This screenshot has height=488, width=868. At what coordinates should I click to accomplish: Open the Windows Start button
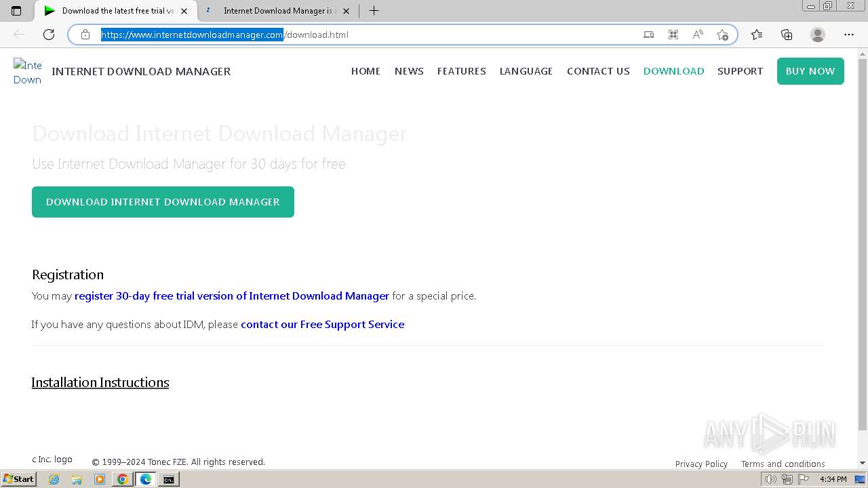pos(18,479)
